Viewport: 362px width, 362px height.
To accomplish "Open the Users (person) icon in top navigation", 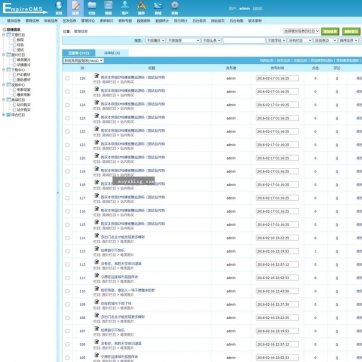I will (125, 8).
